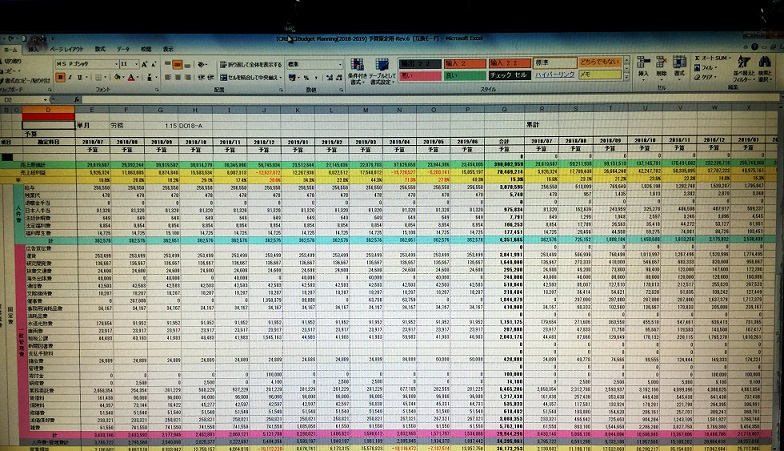The width and height of the screenshot is (784, 451).
Task: Open the font name dropdown
Action: point(116,64)
